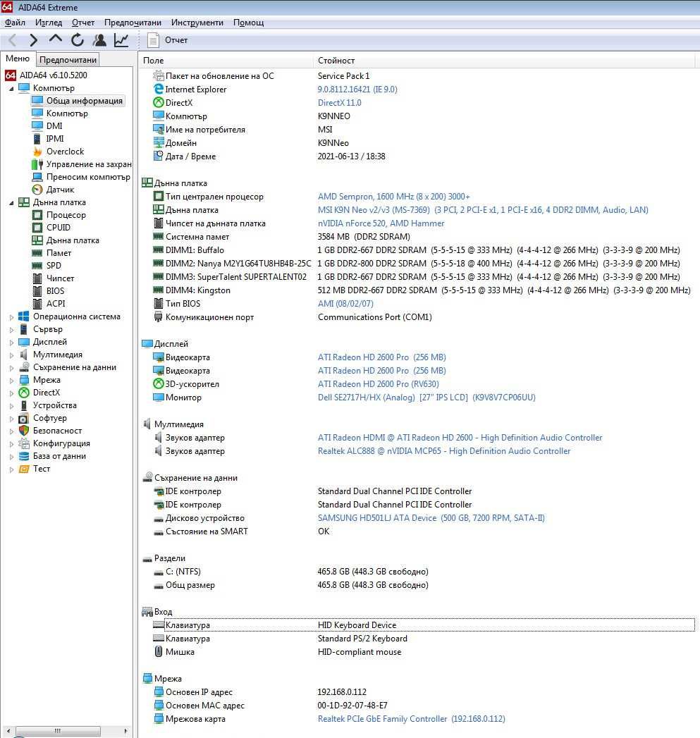Expand the Софтуер tree branch
The width and height of the screenshot is (700, 738).
click(11, 419)
